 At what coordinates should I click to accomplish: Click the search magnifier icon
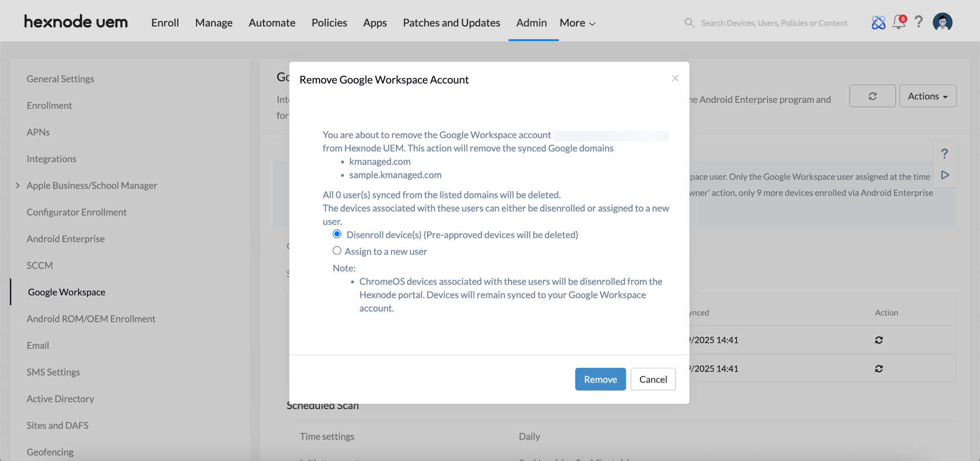pos(689,23)
